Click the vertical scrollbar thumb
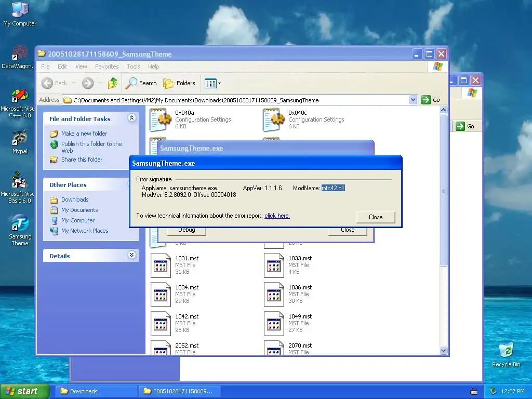The height and width of the screenshot is (399, 532). pyautogui.click(x=443, y=191)
